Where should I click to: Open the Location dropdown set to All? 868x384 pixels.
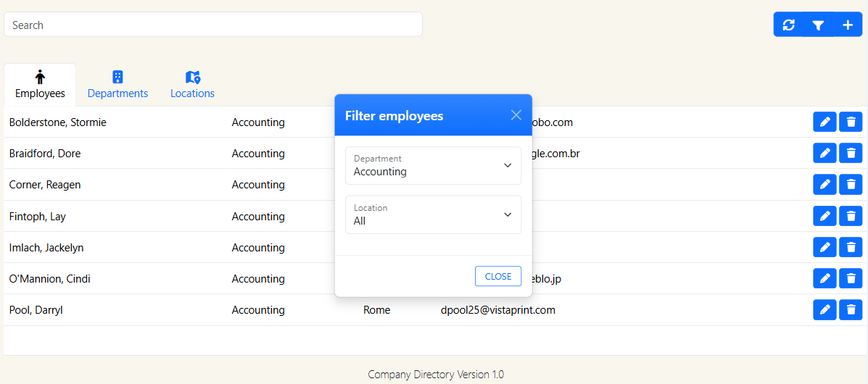[x=433, y=214]
